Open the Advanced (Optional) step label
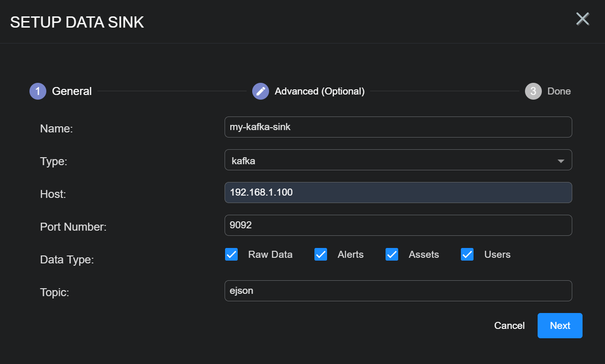The height and width of the screenshot is (364, 605). [319, 91]
